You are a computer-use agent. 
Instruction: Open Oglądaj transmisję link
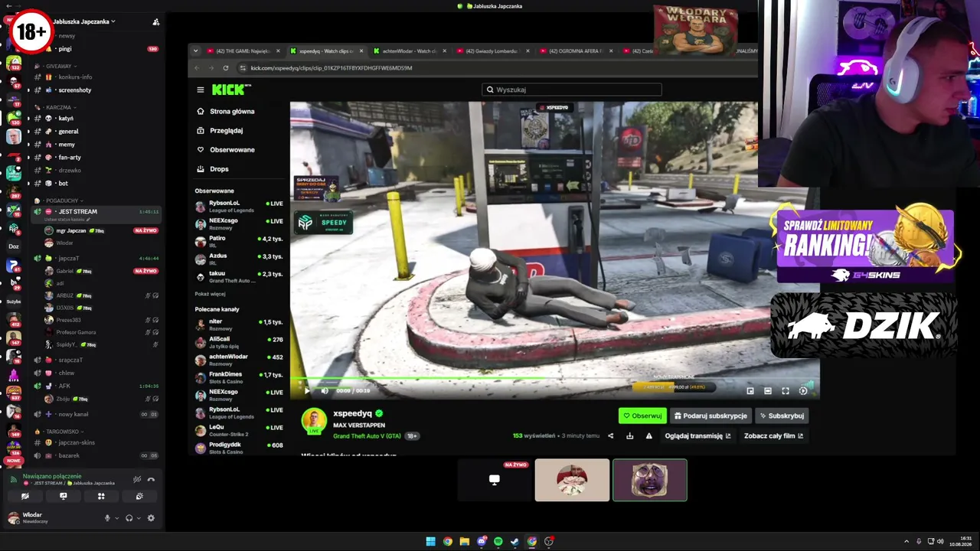coord(697,436)
